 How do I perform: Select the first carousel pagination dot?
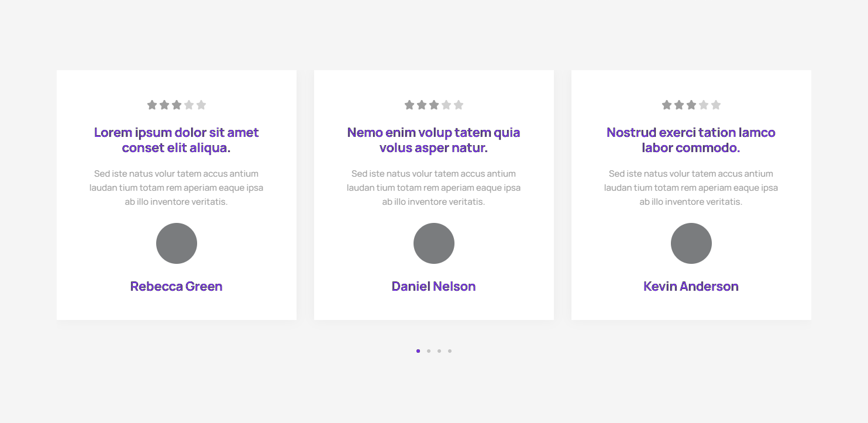click(x=418, y=351)
